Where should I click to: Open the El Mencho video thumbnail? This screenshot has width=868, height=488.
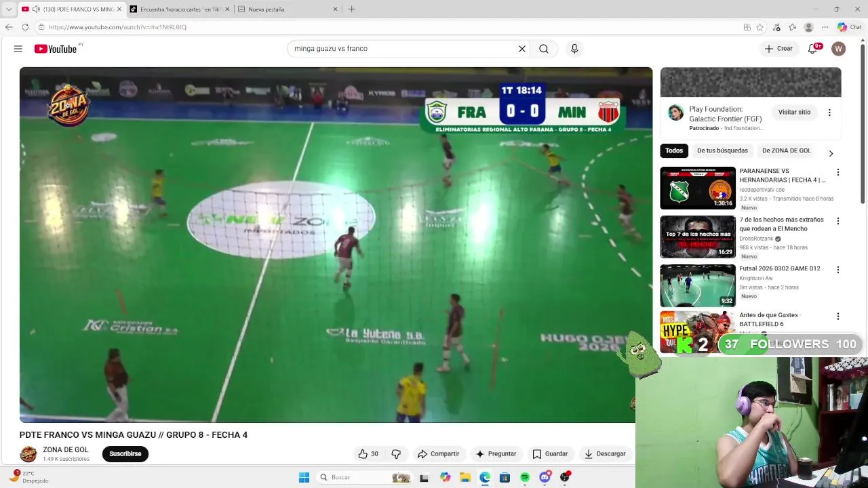698,237
